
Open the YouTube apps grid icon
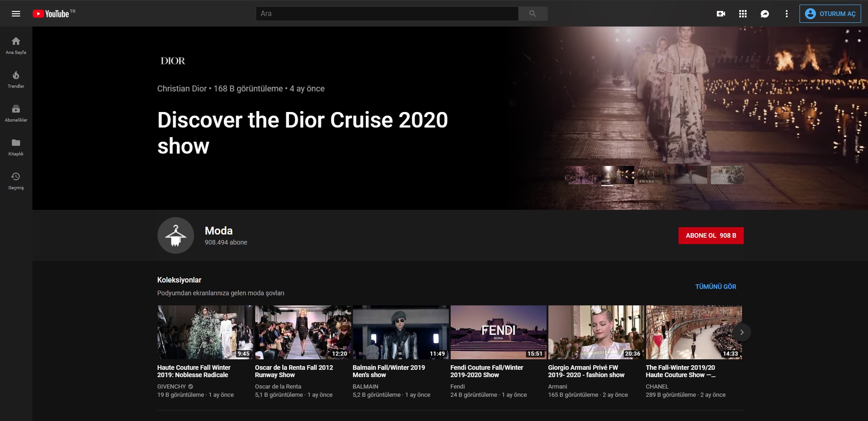click(743, 14)
